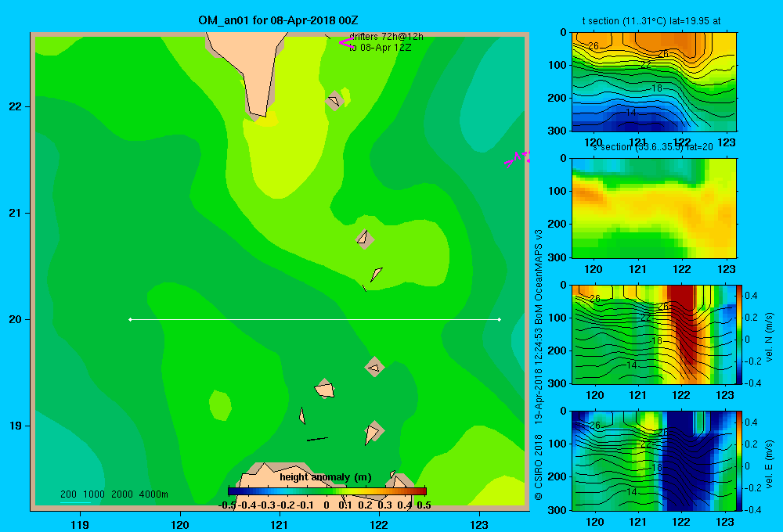783x532 pixels.
Task: Click the vel. N color scale bar
Action: coord(740,334)
